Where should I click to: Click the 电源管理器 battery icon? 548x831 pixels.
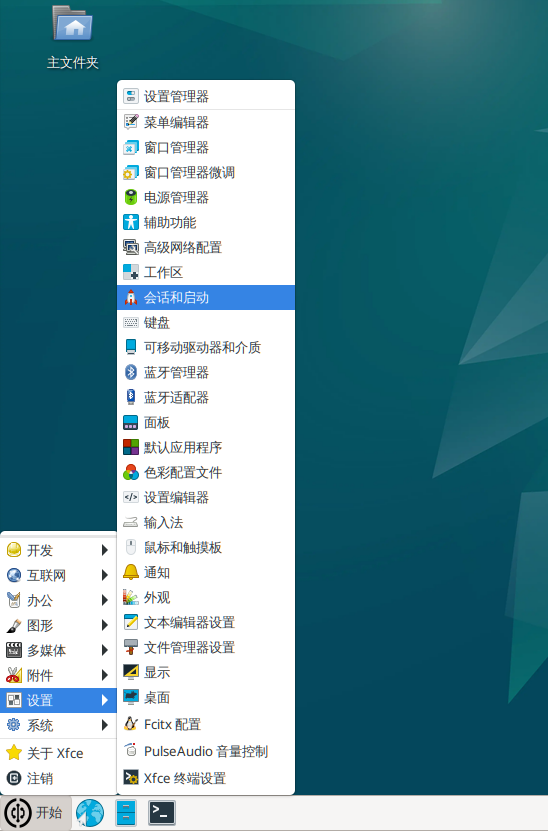point(130,197)
